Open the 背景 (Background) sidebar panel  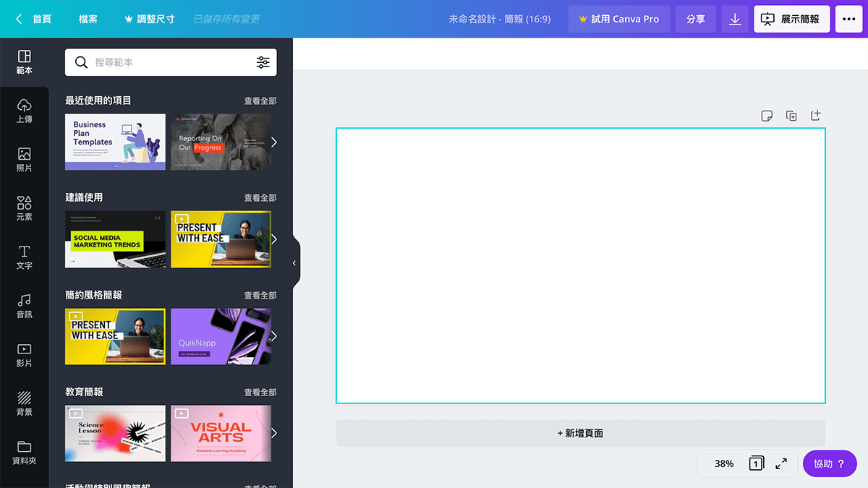(24, 403)
